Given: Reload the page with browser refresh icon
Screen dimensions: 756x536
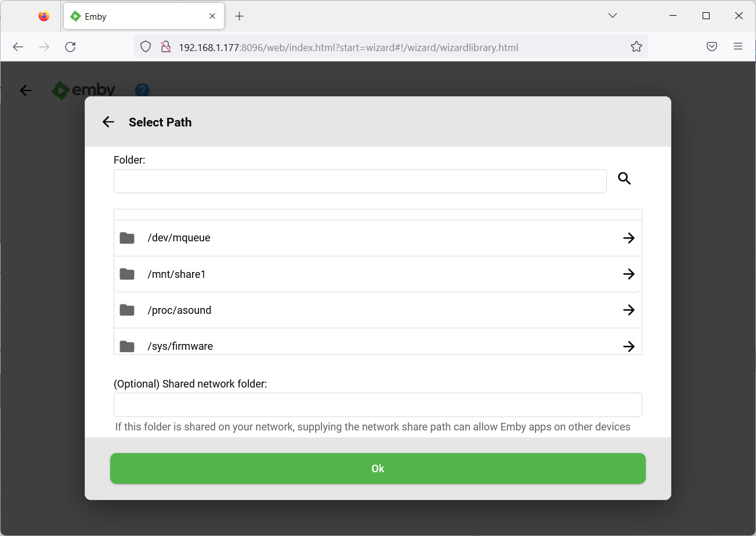Looking at the screenshot, I should coord(70,47).
